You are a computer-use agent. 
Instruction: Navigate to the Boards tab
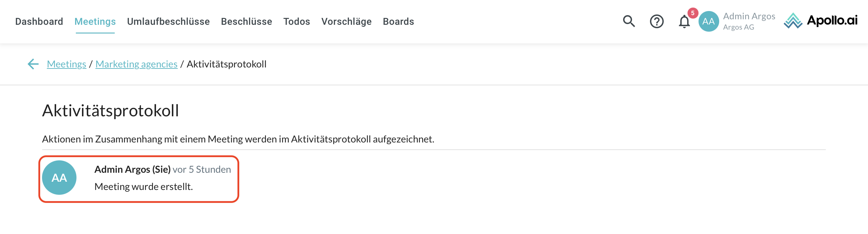(398, 21)
